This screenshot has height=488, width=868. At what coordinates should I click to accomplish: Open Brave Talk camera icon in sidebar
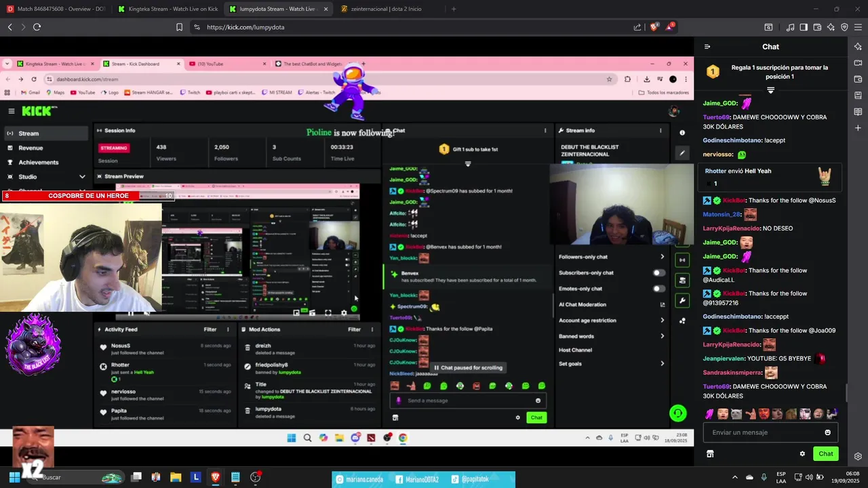tap(858, 63)
